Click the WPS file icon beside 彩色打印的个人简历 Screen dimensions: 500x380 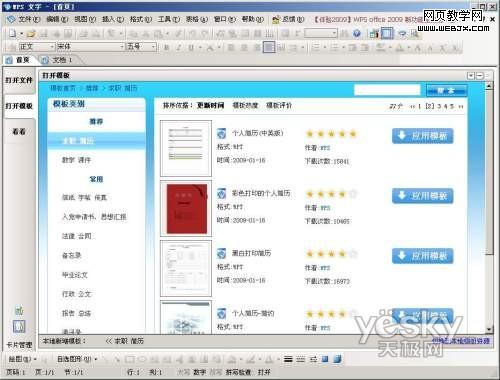[x=222, y=193]
